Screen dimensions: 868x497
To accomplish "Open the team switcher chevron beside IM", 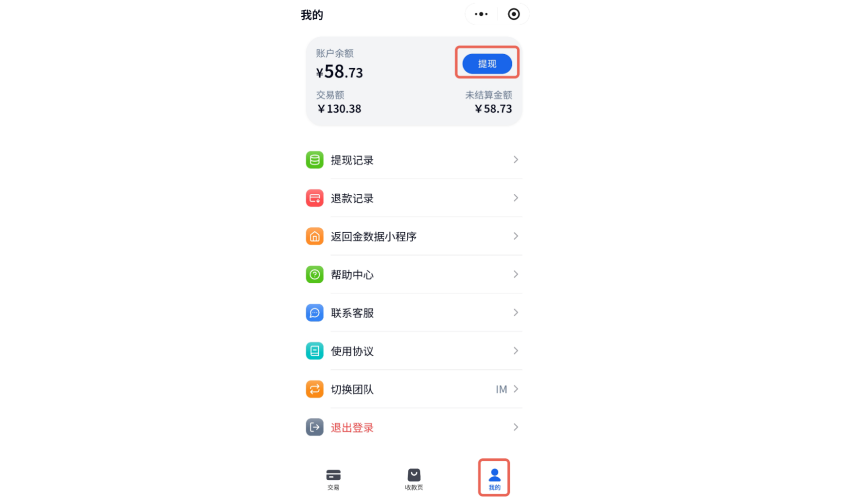I will click(x=516, y=389).
